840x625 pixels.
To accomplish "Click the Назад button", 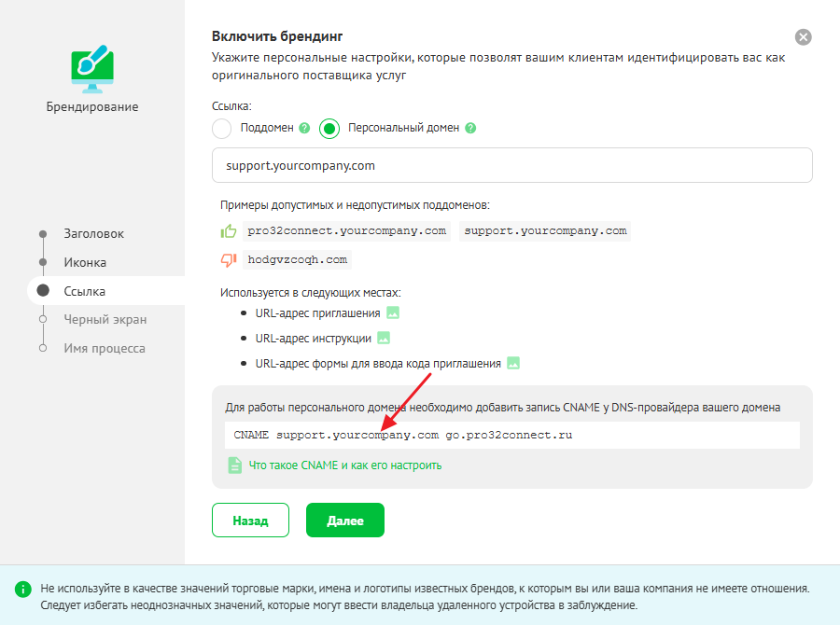I will click(x=250, y=521).
